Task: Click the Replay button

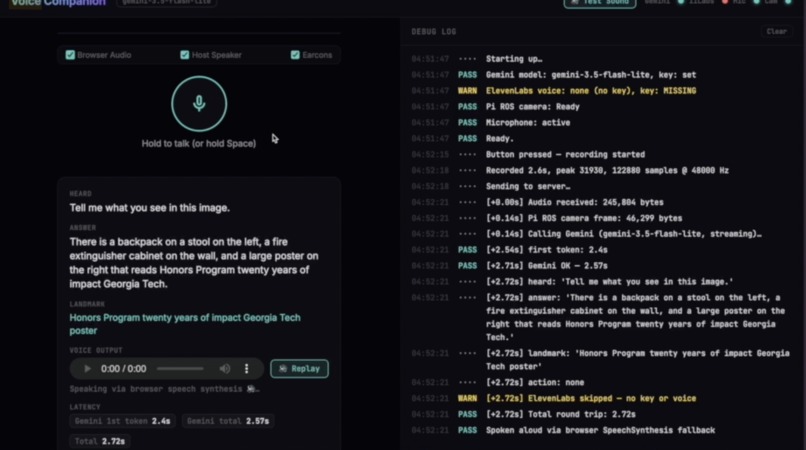Action: pos(299,369)
